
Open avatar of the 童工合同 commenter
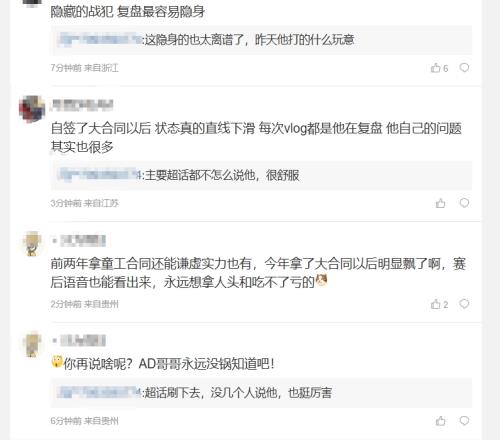(32, 244)
